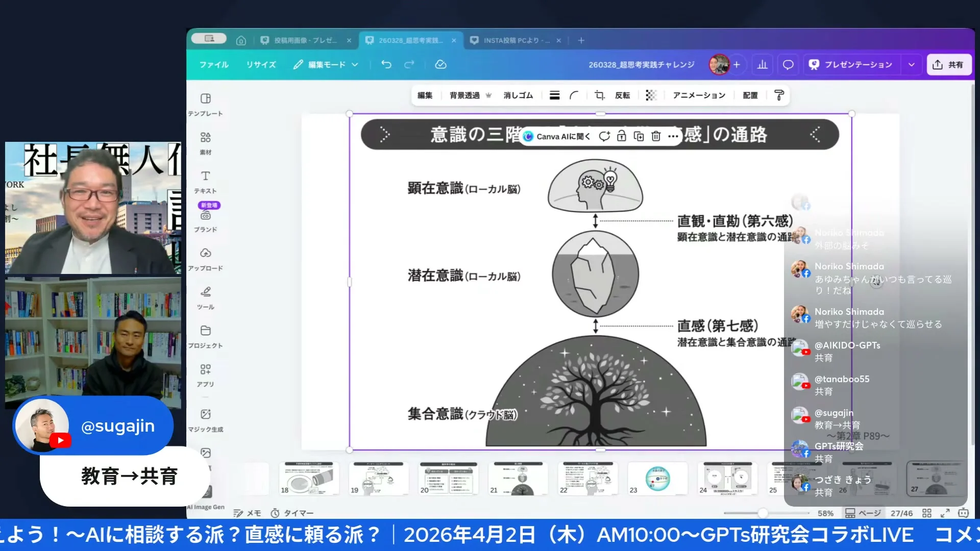Delete element using the trash icon

[x=656, y=136]
